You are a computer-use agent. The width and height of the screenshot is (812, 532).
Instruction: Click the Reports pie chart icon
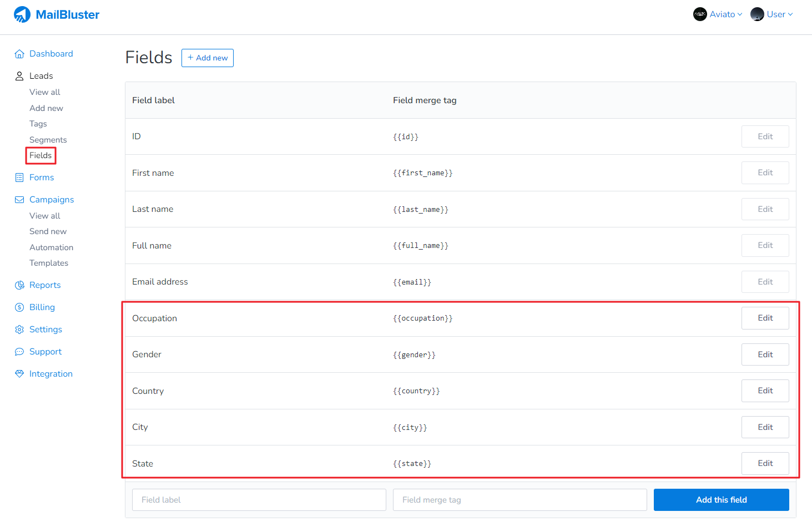click(19, 285)
